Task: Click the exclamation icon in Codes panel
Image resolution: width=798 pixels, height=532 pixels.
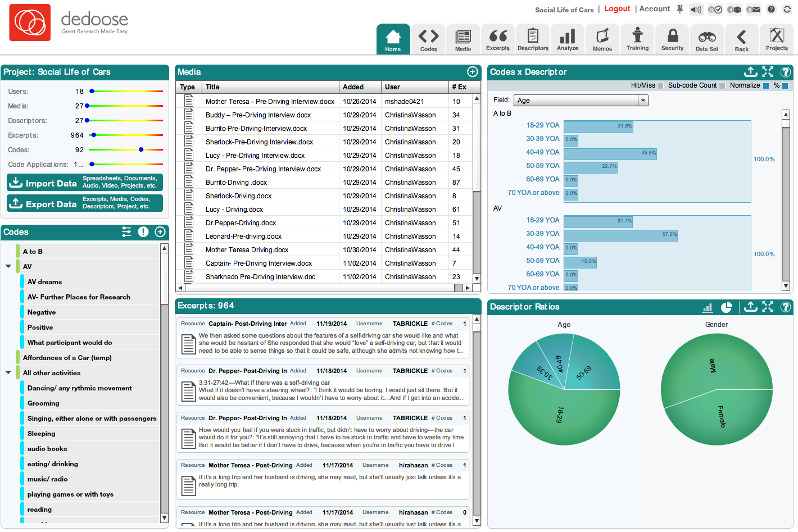Action: tap(143, 232)
